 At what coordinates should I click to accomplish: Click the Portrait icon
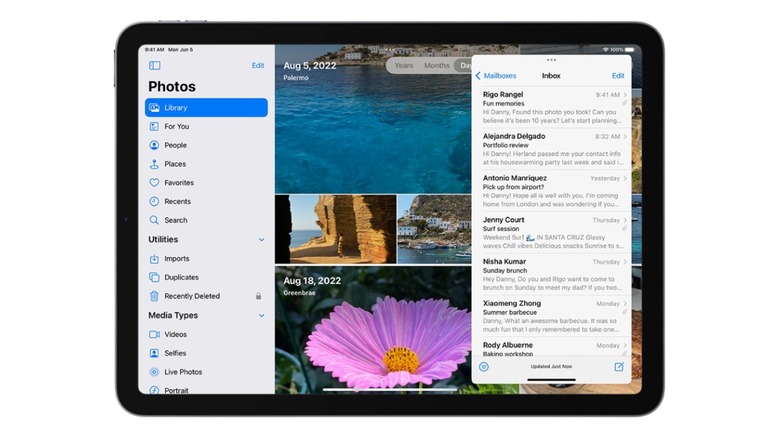pos(154,390)
